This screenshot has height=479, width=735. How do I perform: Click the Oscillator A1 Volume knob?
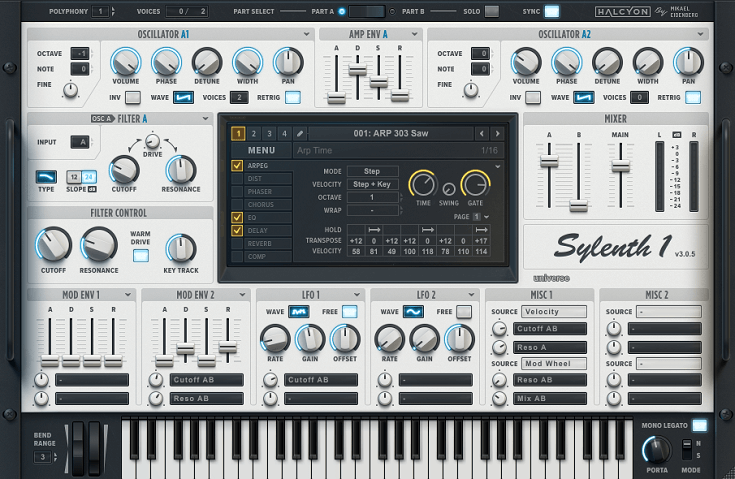(126, 62)
